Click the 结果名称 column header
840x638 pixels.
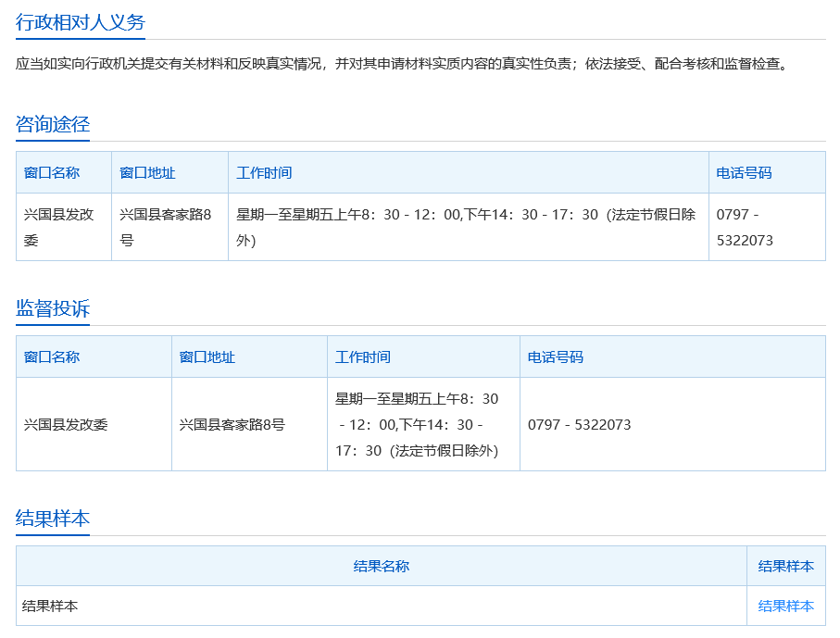[x=382, y=566]
